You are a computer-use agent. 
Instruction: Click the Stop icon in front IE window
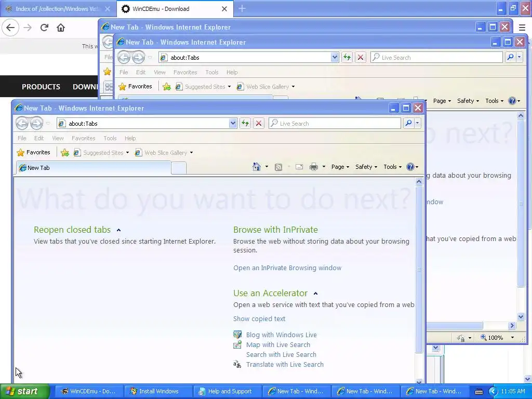[x=259, y=124]
